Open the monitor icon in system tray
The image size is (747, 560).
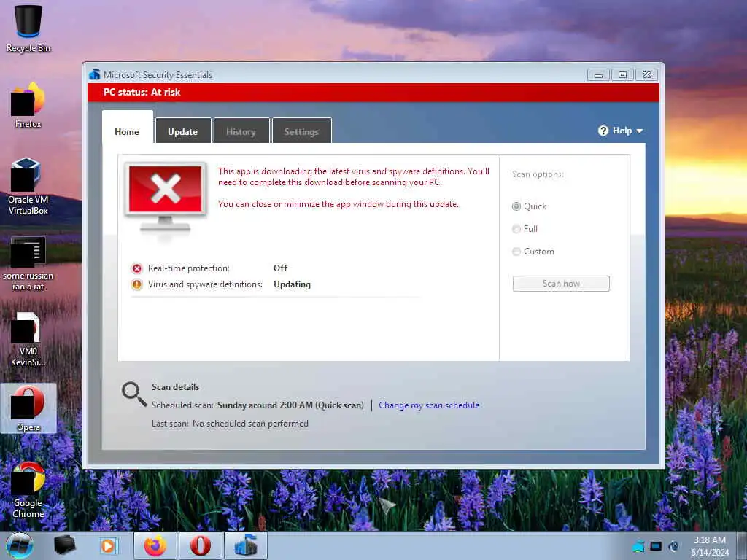click(656, 546)
